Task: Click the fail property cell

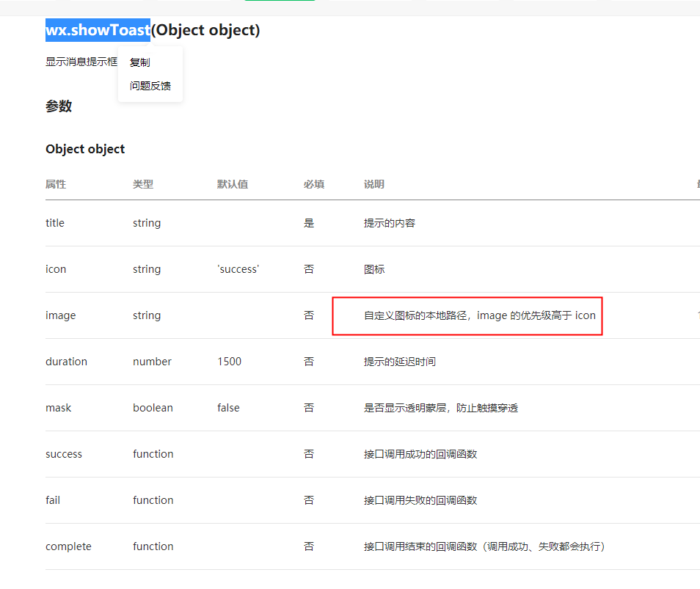Action: coord(53,500)
